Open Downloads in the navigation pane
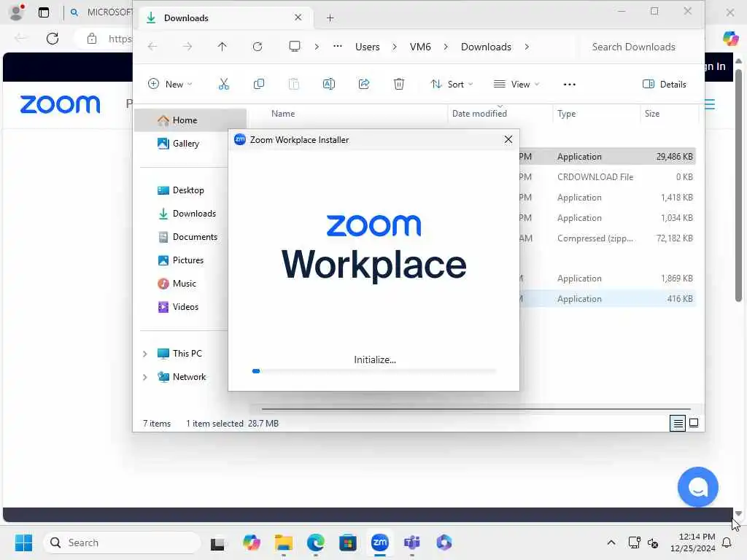The width and height of the screenshot is (747, 560). point(194,214)
